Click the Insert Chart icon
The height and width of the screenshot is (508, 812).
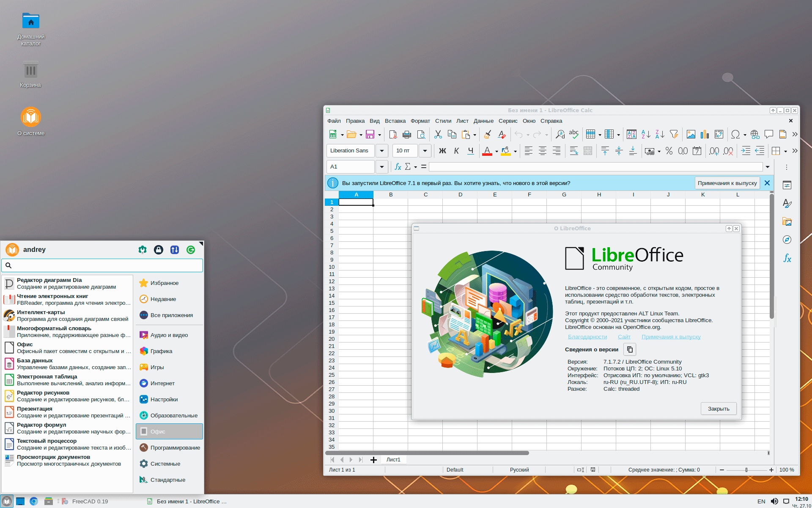(x=705, y=135)
